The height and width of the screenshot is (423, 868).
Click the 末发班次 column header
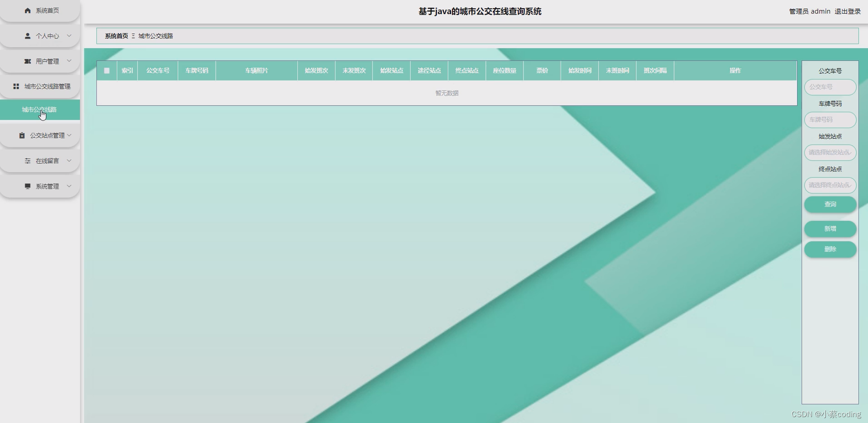click(x=354, y=71)
